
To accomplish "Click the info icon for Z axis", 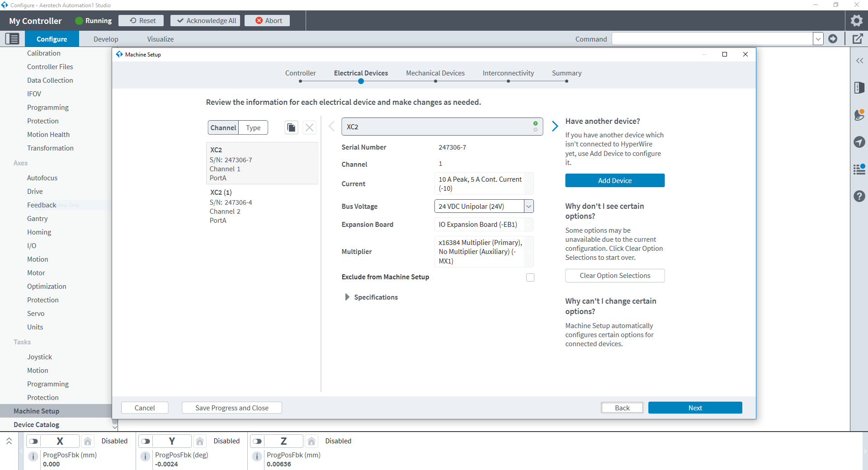I will click(257, 456).
